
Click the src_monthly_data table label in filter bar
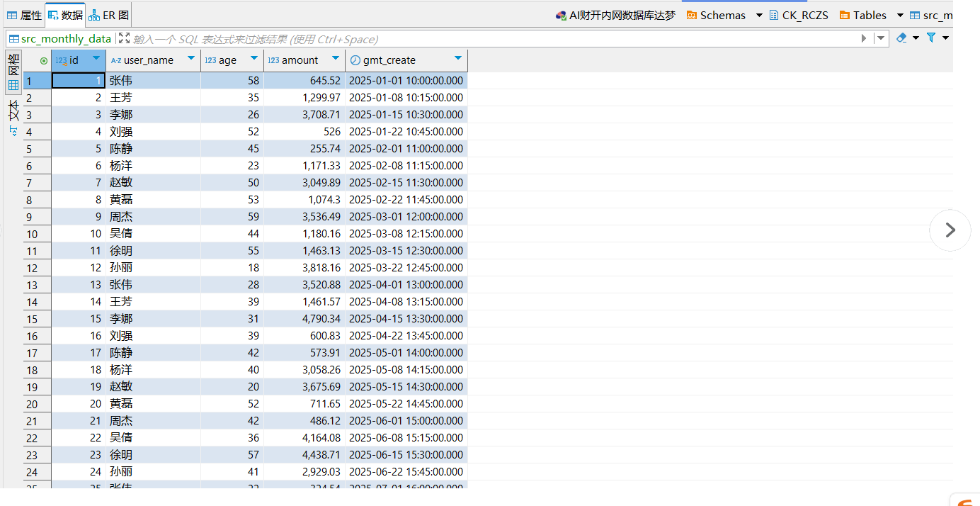point(60,39)
